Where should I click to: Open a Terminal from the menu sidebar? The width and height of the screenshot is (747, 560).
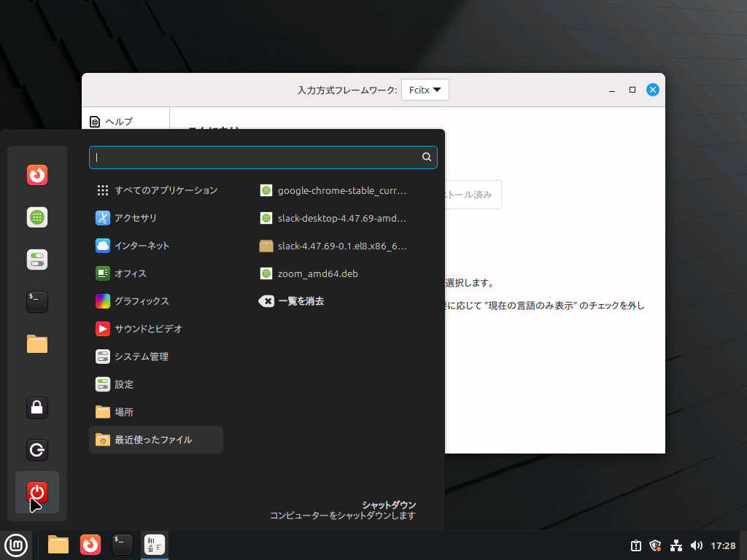(x=37, y=301)
